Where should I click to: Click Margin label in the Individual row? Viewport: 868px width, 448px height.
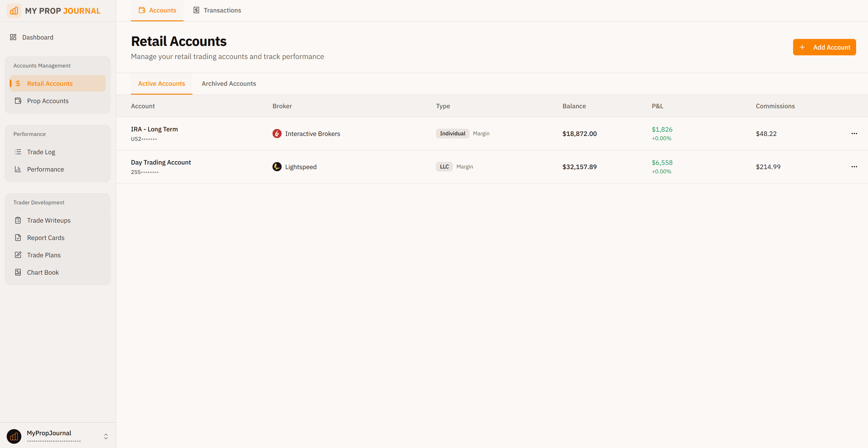click(x=481, y=134)
